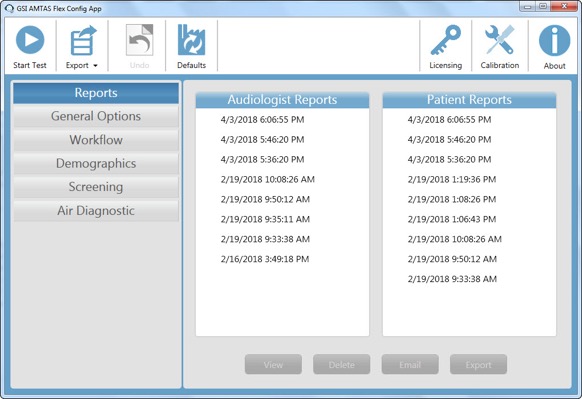582x399 pixels.
Task: Click the Patient Reports header
Action: [x=469, y=100]
